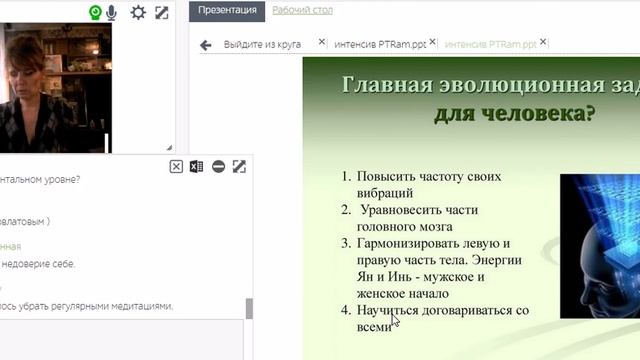
Task: Go back with the left arrow
Action: [205, 45]
